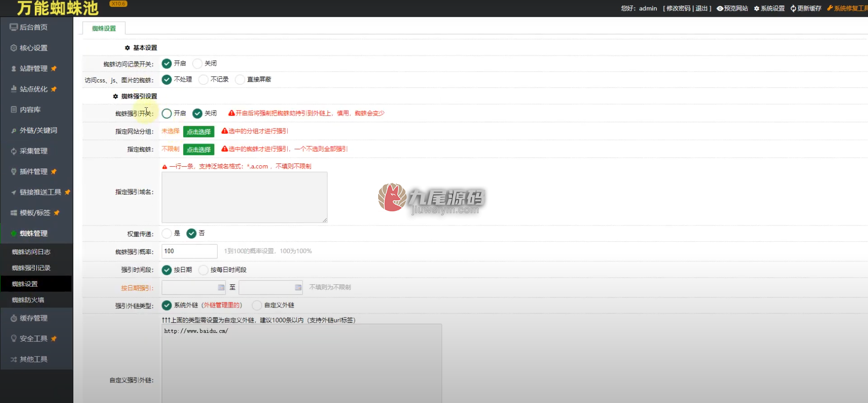The image size is (868, 403).
Task: Click the link icon beside 外链/关键词
Action: pyautogui.click(x=14, y=130)
